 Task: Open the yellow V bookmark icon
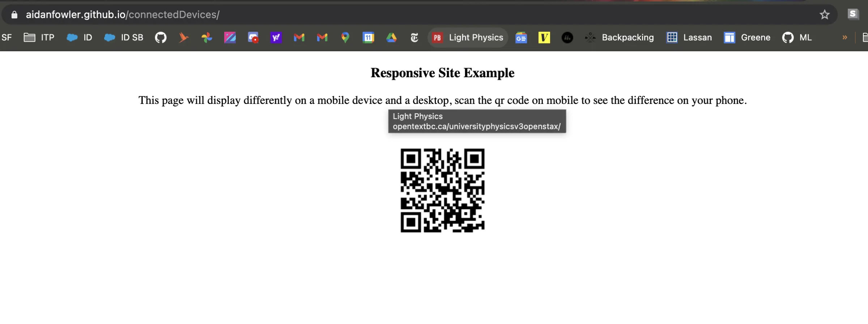544,37
